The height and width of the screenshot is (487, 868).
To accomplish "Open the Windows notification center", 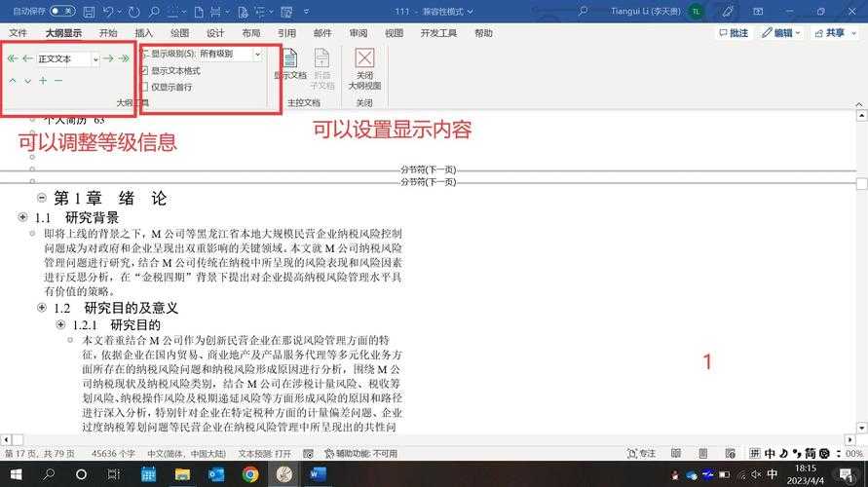I will pos(847,474).
